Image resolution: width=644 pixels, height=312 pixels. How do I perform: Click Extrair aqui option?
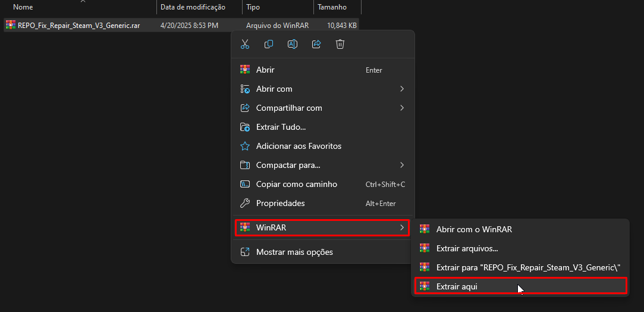520,286
